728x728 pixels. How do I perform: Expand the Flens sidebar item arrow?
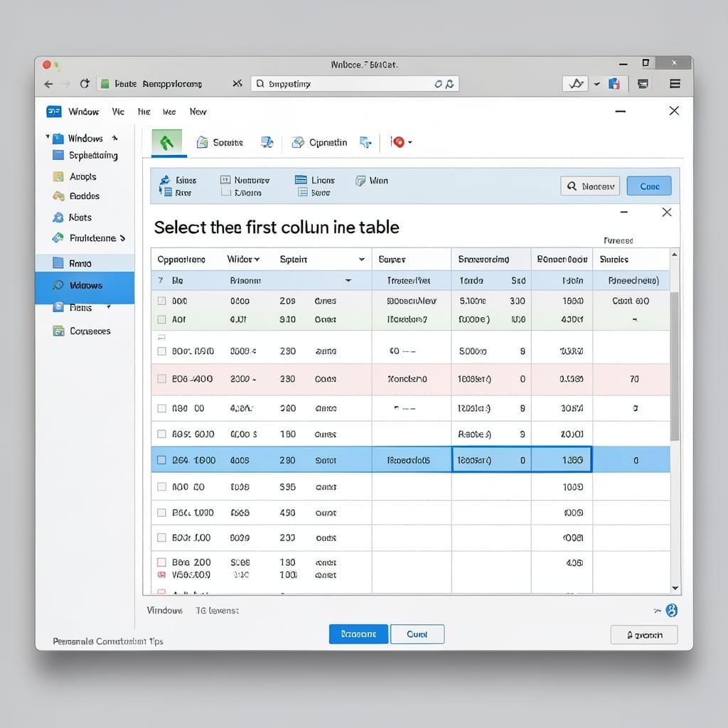point(109,306)
